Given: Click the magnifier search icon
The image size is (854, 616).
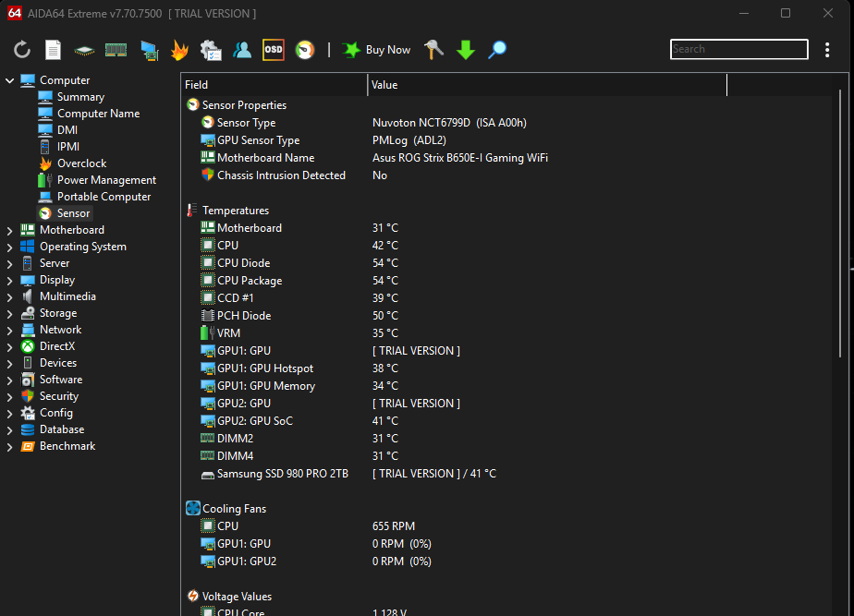Looking at the screenshot, I should 496,50.
